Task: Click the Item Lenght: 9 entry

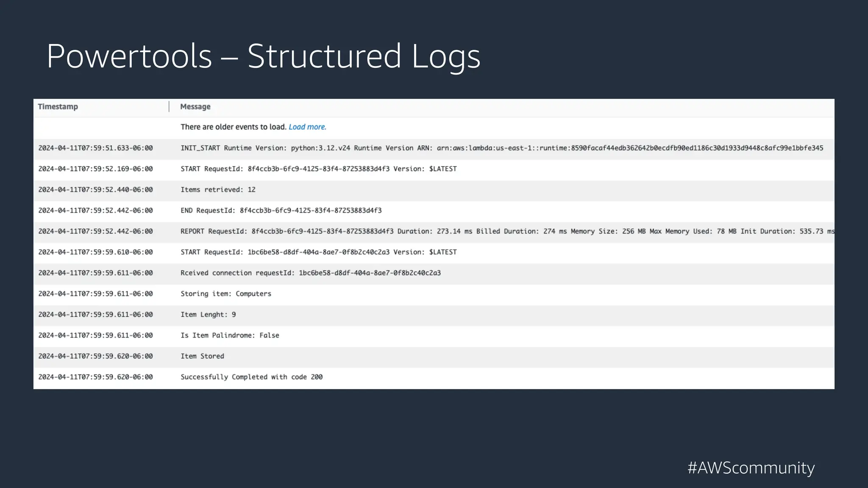Action: (209, 314)
